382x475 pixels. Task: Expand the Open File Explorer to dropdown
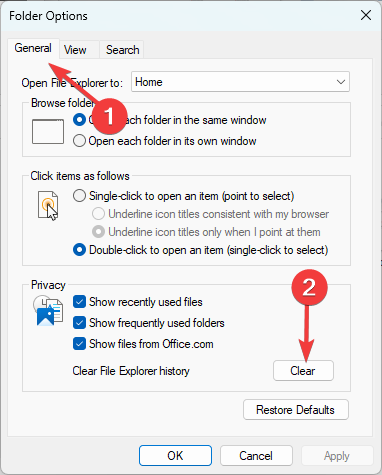pos(240,82)
